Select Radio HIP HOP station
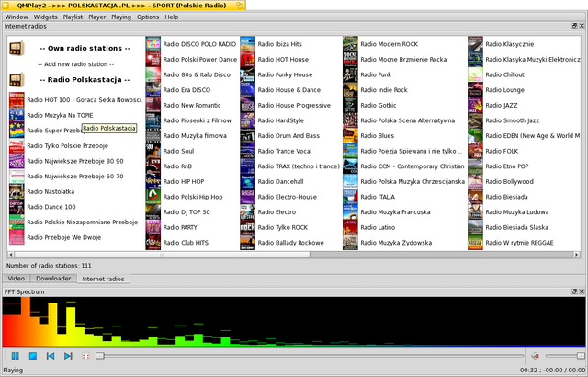The image size is (588, 377). [x=184, y=181]
